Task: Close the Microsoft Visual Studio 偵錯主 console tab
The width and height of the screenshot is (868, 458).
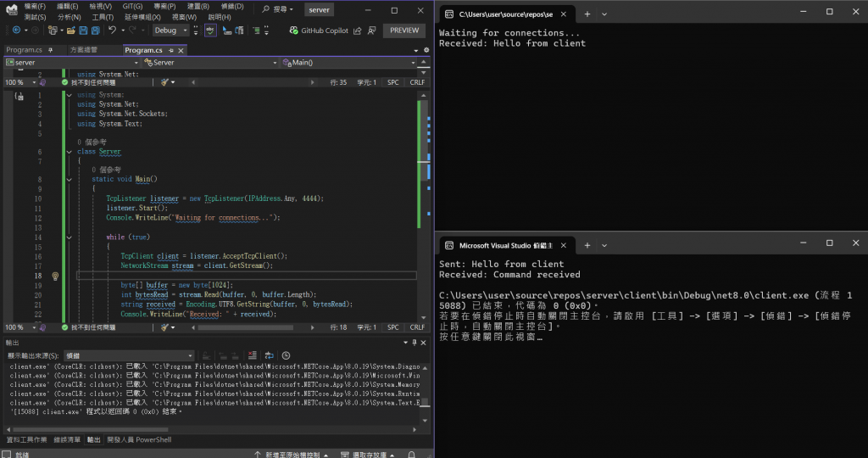Action: tap(564, 245)
